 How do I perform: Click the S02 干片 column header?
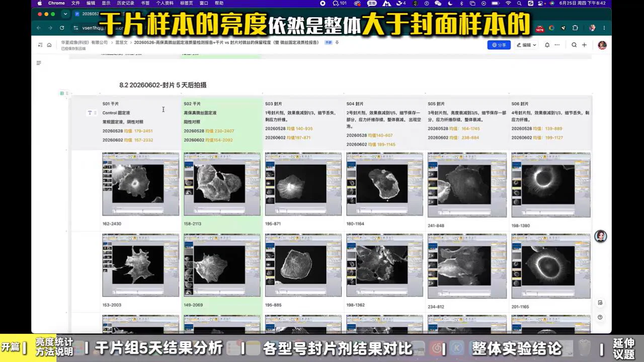(x=192, y=104)
